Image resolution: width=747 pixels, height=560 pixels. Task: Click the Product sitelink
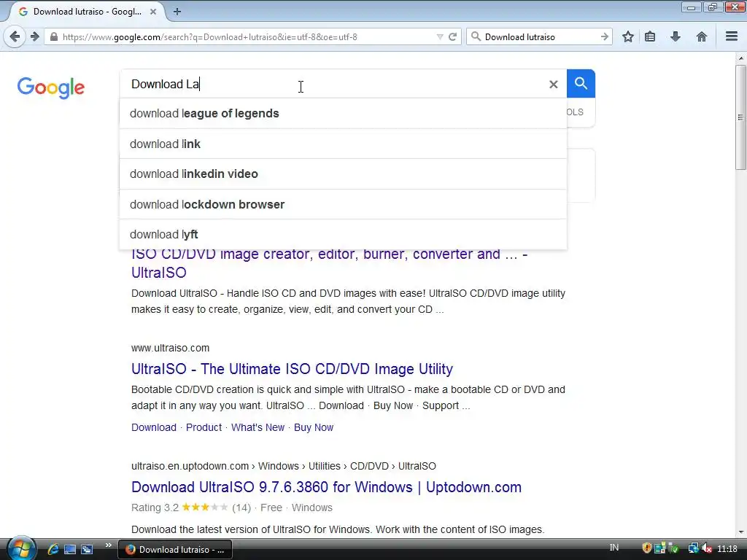204,427
